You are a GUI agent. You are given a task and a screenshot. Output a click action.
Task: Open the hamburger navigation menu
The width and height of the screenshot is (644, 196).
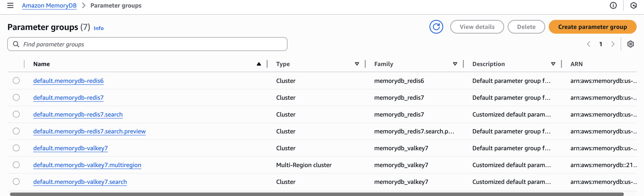10,5
